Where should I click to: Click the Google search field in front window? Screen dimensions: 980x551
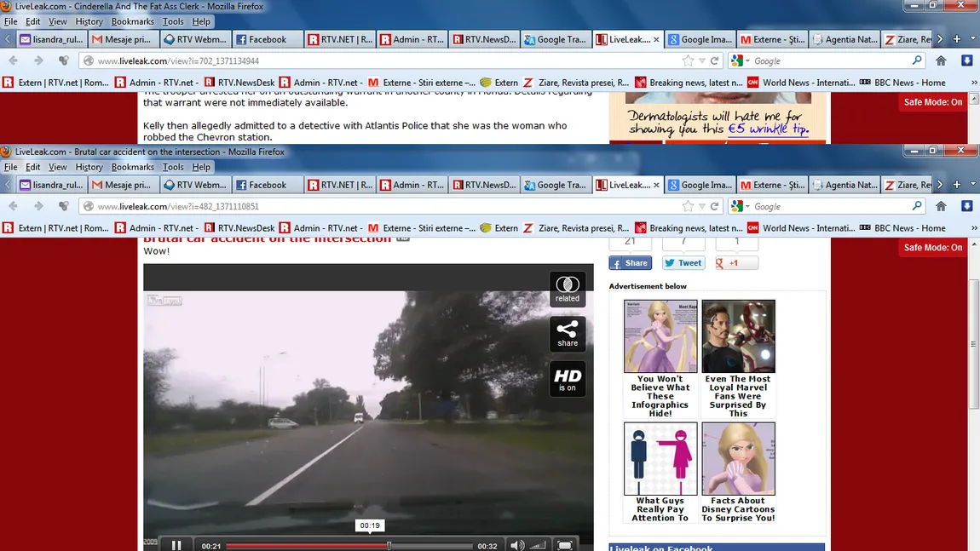[x=830, y=206]
